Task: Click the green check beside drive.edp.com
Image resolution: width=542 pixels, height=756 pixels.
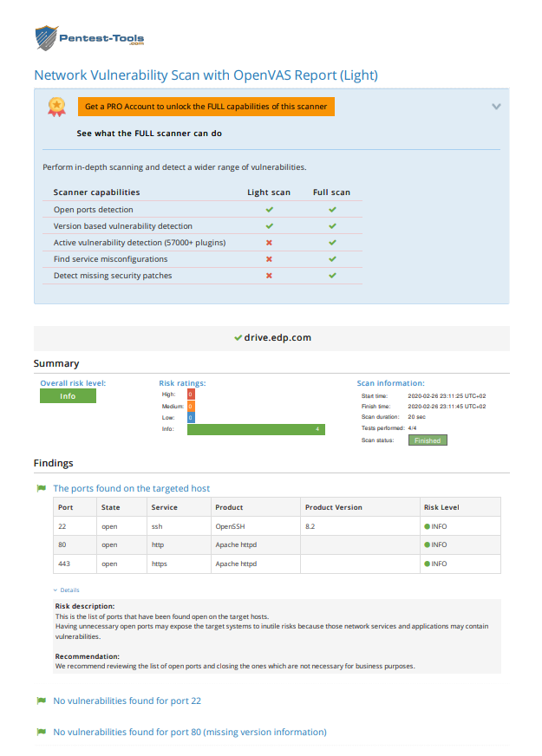Action: [x=238, y=337]
